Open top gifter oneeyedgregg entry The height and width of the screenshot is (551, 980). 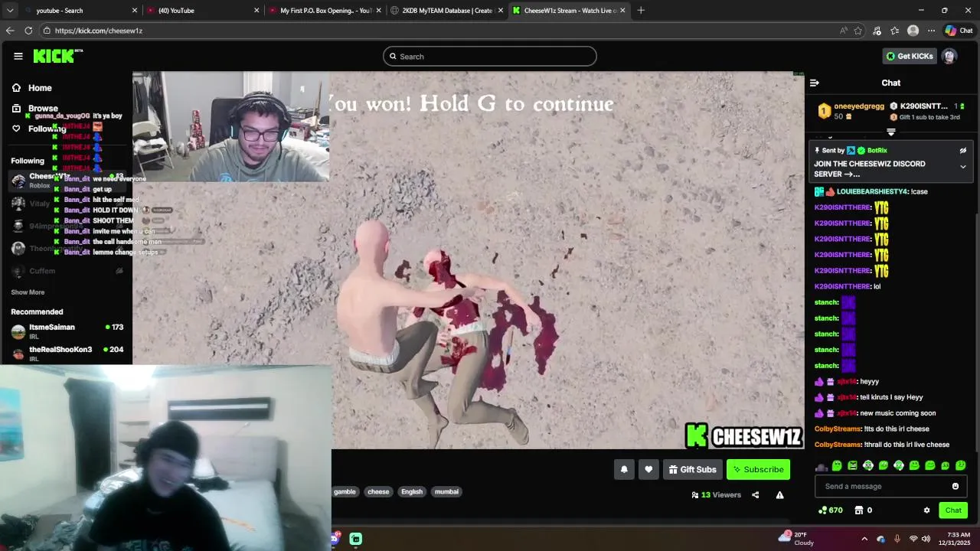tap(851, 111)
